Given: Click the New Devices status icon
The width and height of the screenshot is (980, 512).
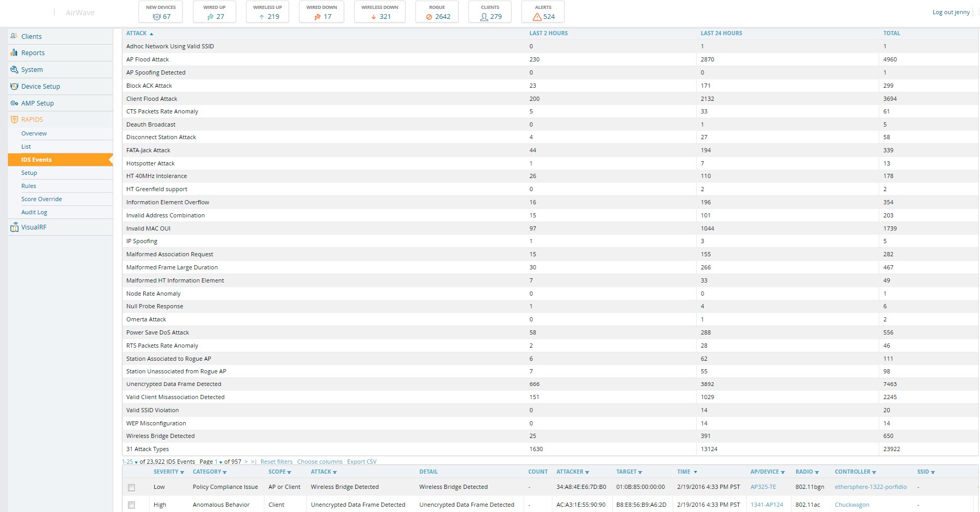Looking at the screenshot, I should coord(156,17).
